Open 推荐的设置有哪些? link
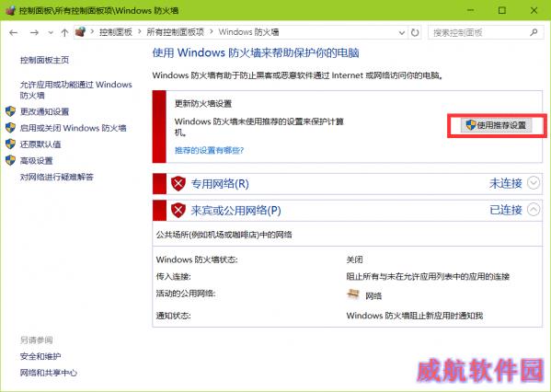The width and height of the screenshot is (551, 392). point(209,151)
